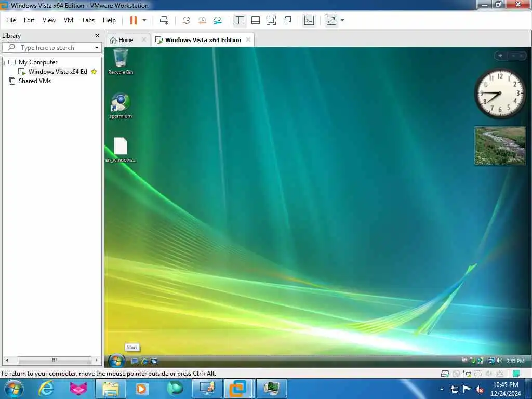Screen dimensions: 532x399
Task: Launch Internet Explorer from host taskbar
Action: [46, 389]
